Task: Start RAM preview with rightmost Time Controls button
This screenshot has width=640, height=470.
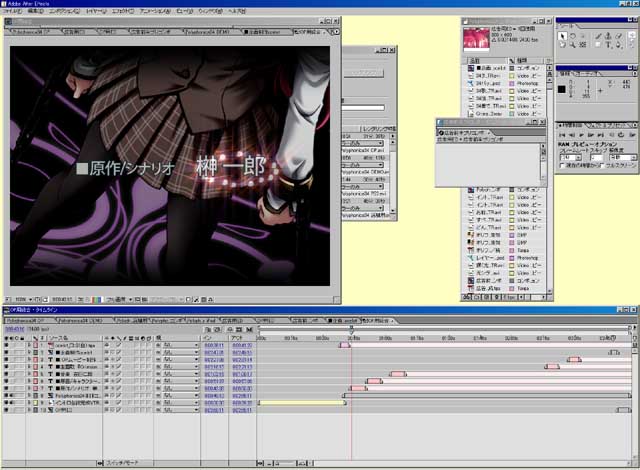Action: (x=632, y=135)
